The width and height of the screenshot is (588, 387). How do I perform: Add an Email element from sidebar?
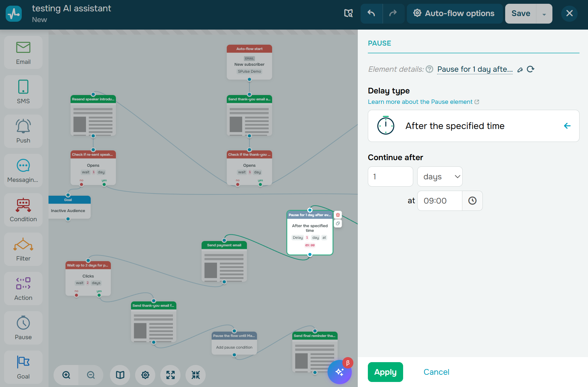tap(23, 53)
